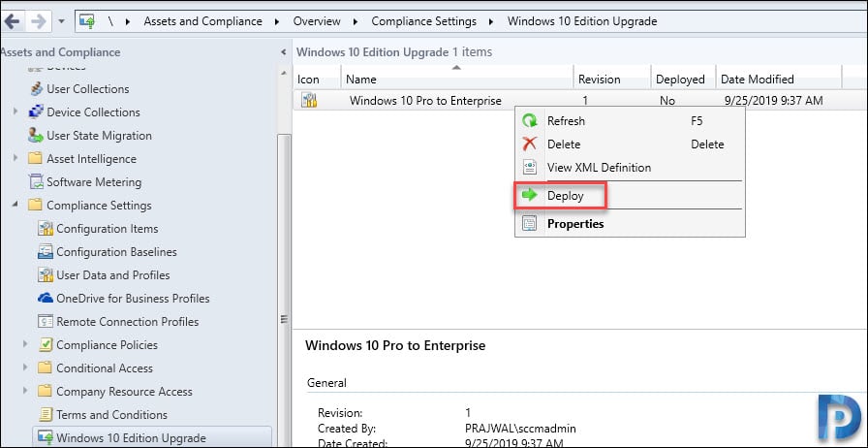Collapse the navigation pane with the arrow

click(284, 52)
